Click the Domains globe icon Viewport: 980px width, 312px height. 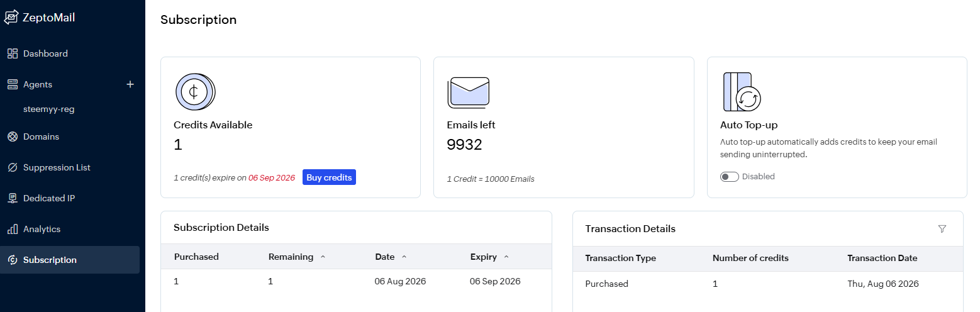pyautogui.click(x=12, y=136)
